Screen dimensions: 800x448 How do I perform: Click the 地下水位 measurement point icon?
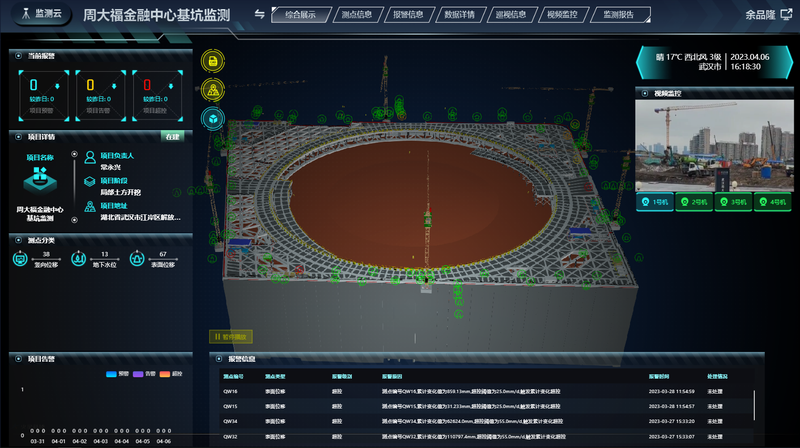(78, 259)
